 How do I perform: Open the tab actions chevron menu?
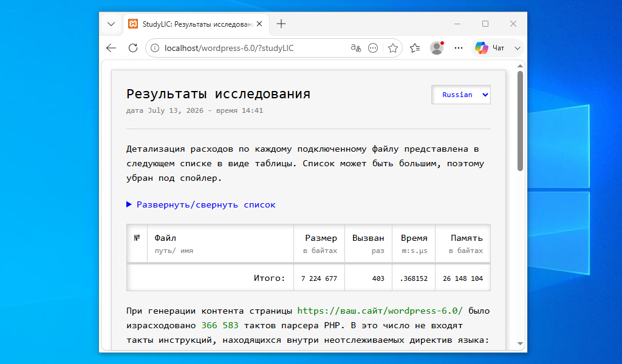click(x=111, y=24)
